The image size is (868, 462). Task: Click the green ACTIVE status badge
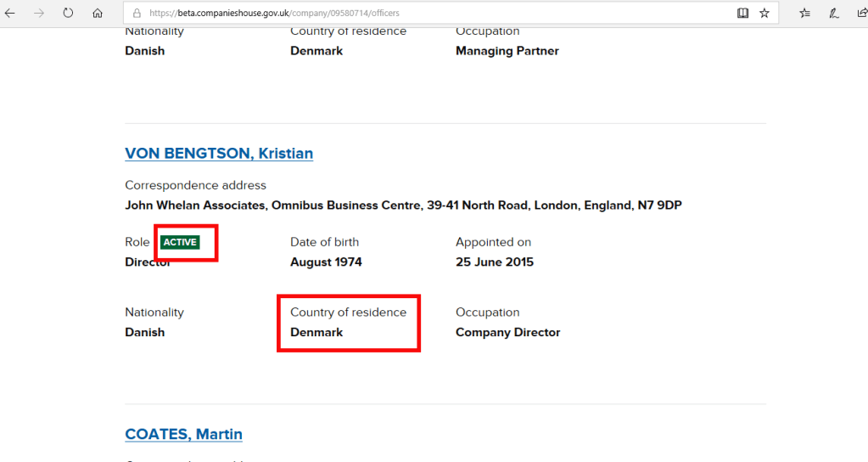tap(180, 242)
